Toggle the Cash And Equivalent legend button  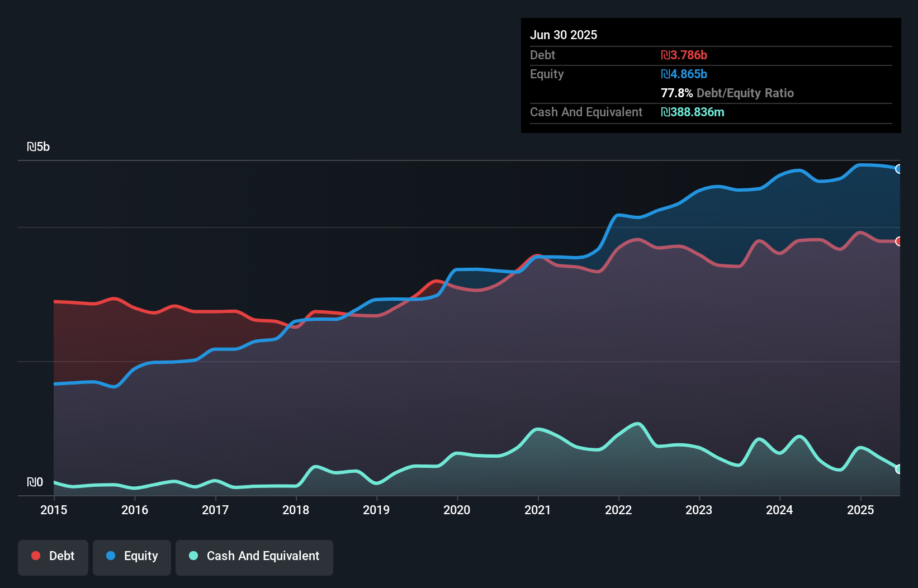[254, 557]
